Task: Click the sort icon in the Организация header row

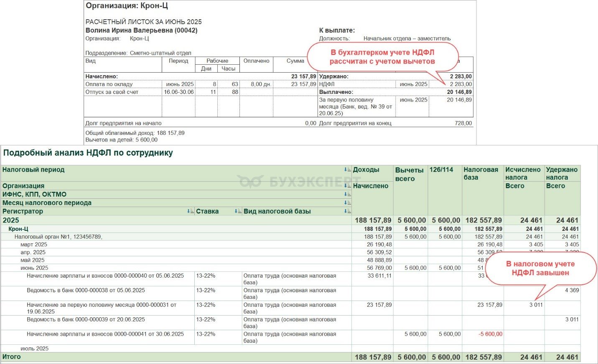Action: click(347, 186)
